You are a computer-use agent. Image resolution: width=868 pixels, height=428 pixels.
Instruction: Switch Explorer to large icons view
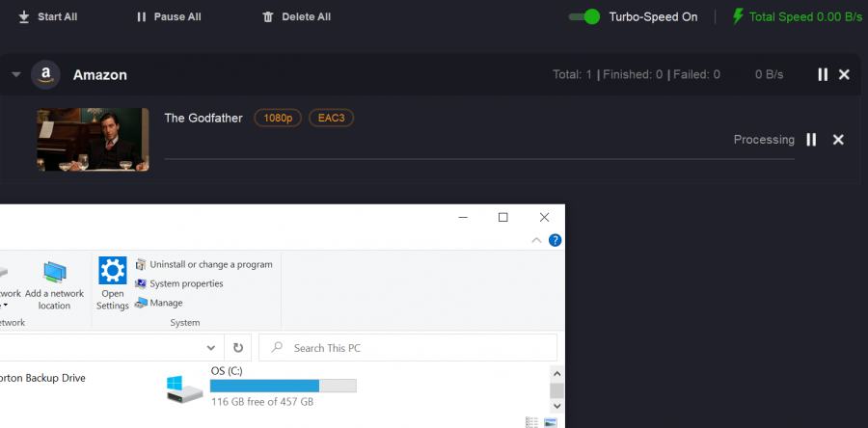click(551, 422)
